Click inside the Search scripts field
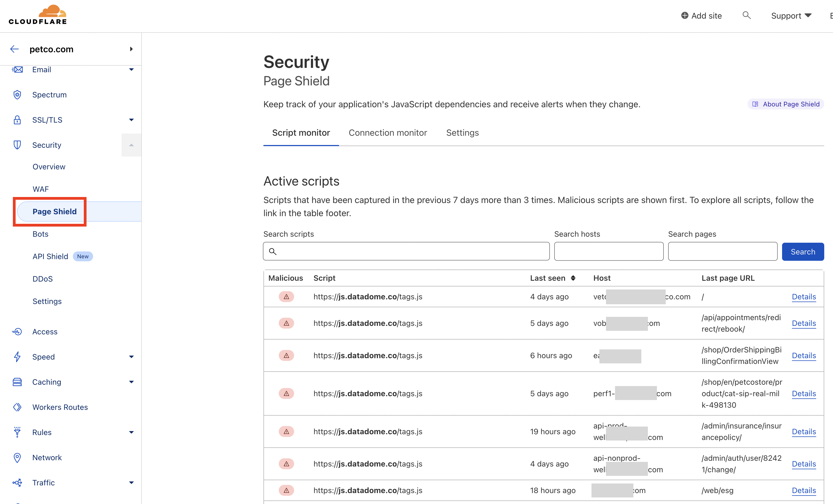Viewport: 833px width, 504px height. 406,251
